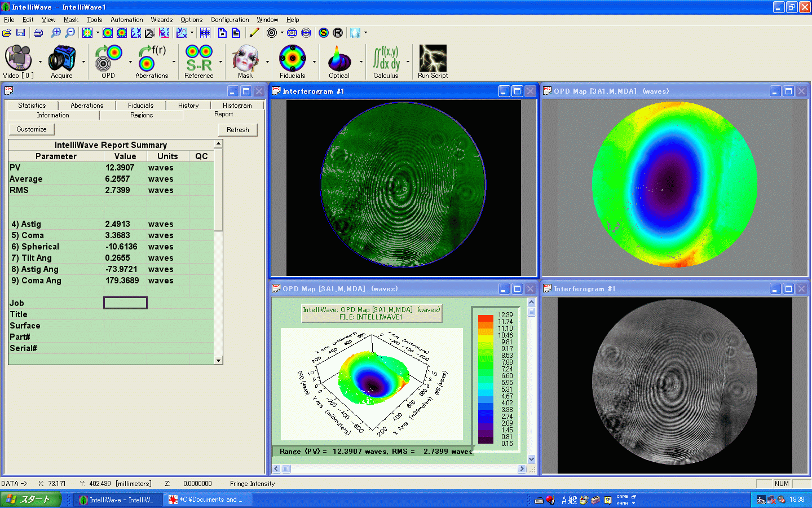Open the Calculus dropdown arrow
This screenshot has width=812, height=508.
pyautogui.click(x=408, y=62)
